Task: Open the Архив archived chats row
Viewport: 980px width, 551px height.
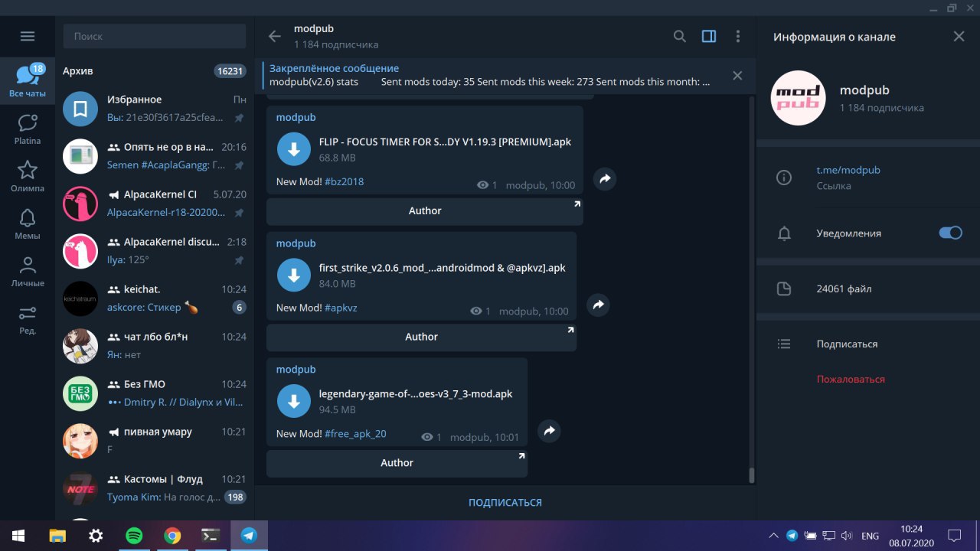Action: (x=155, y=71)
